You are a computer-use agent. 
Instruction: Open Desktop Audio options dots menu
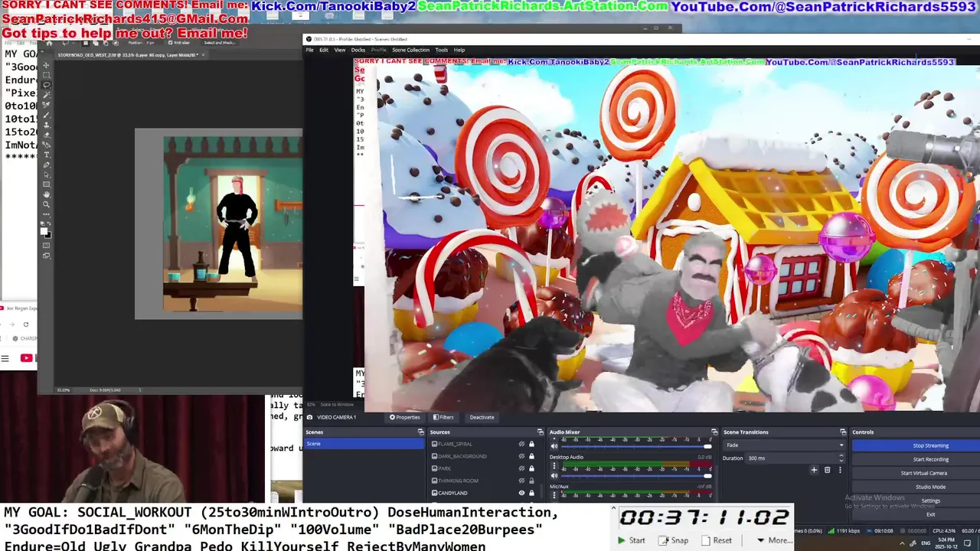click(554, 465)
